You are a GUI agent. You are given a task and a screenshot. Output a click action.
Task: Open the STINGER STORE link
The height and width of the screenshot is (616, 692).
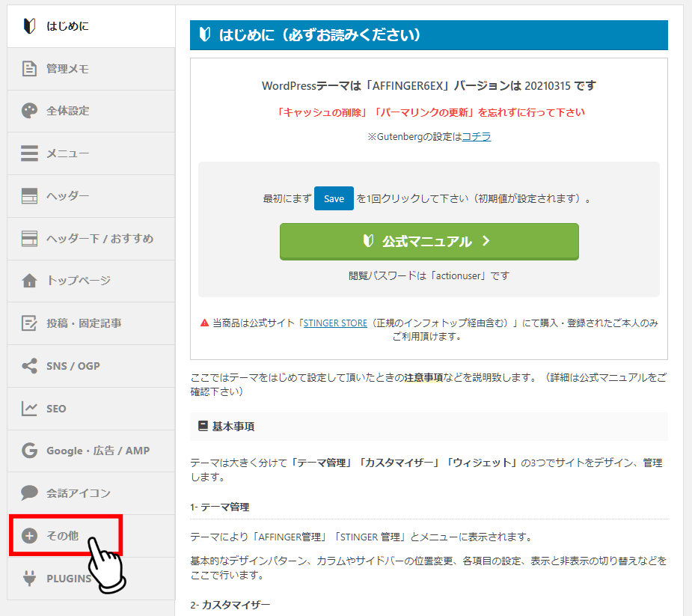pyautogui.click(x=335, y=323)
